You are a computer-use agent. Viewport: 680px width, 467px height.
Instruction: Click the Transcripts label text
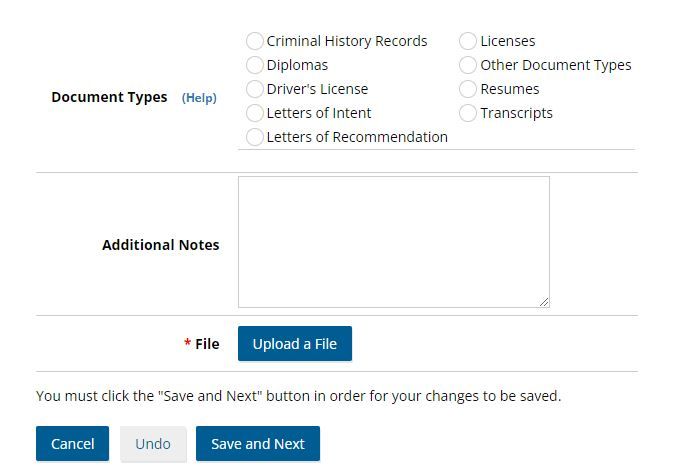point(516,113)
